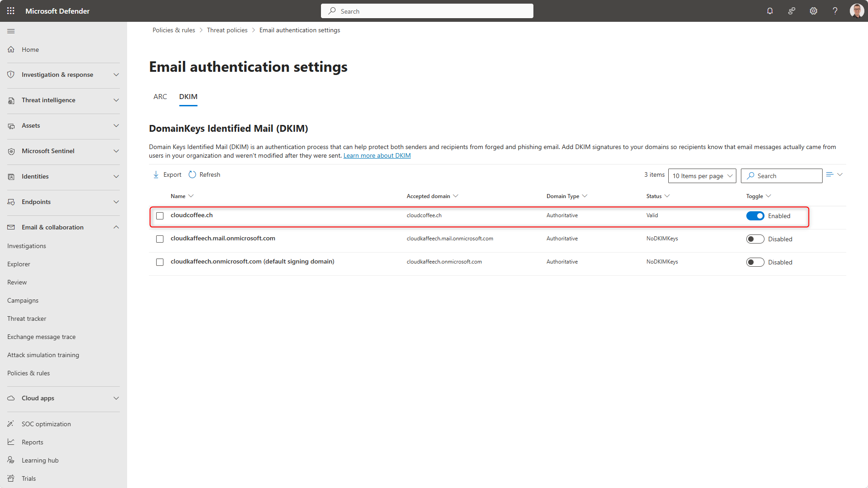Open the settings gear icon
The height and width of the screenshot is (488, 868).
[813, 11]
